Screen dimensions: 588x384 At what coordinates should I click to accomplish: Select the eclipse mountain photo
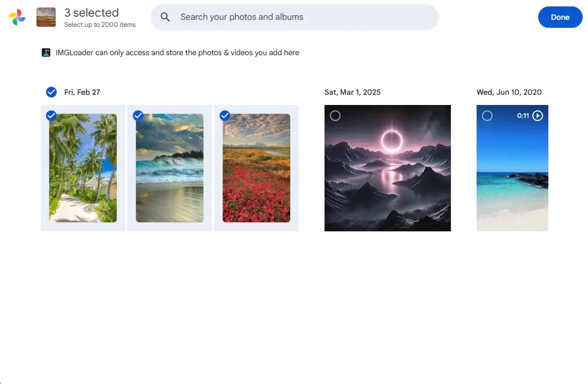(x=336, y=115)
